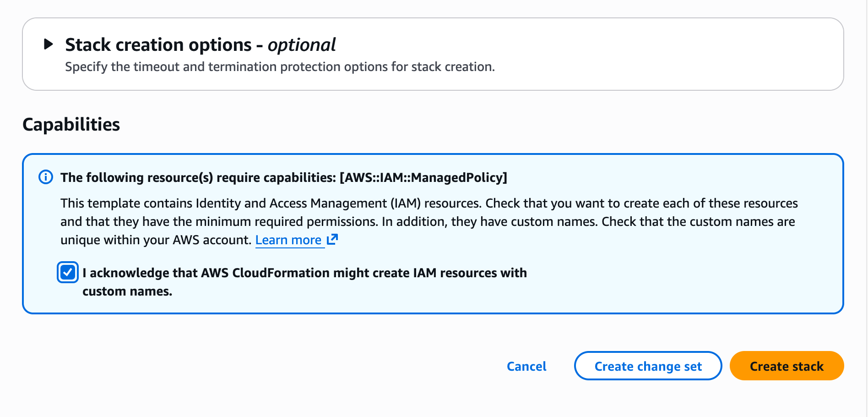Click the orange Create stack button
868x417 pixels.
(x=787, y=366)
